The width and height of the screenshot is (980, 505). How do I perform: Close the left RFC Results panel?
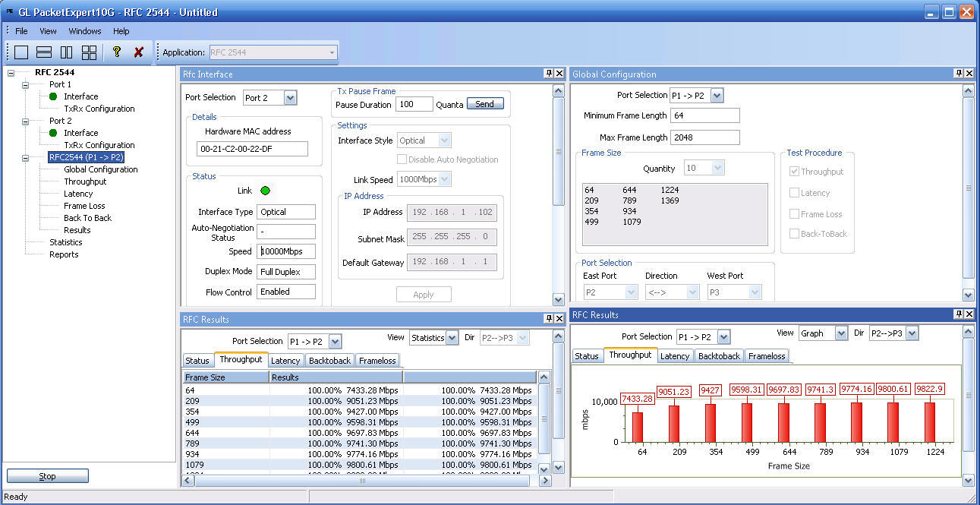tap(559, 319)
